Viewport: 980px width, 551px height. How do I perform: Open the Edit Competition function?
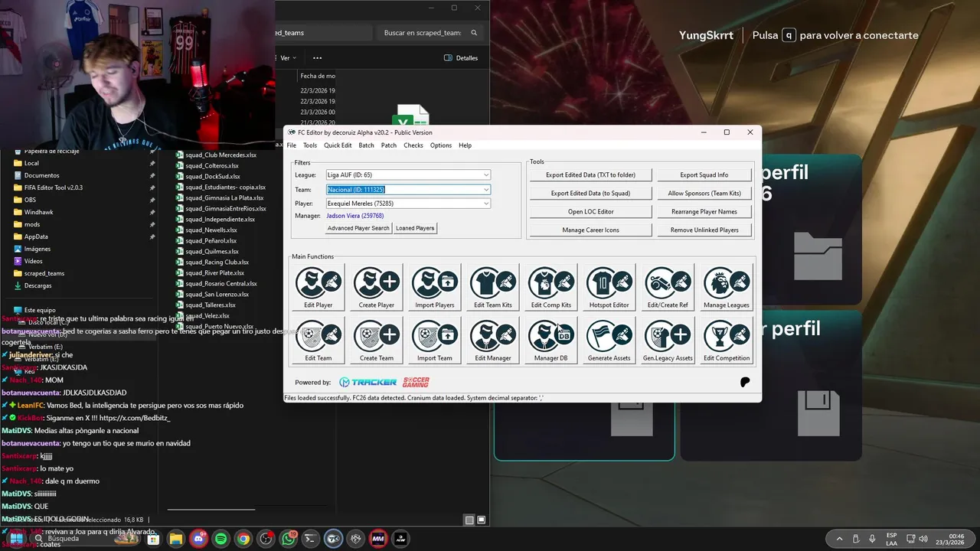coord(727,341)
